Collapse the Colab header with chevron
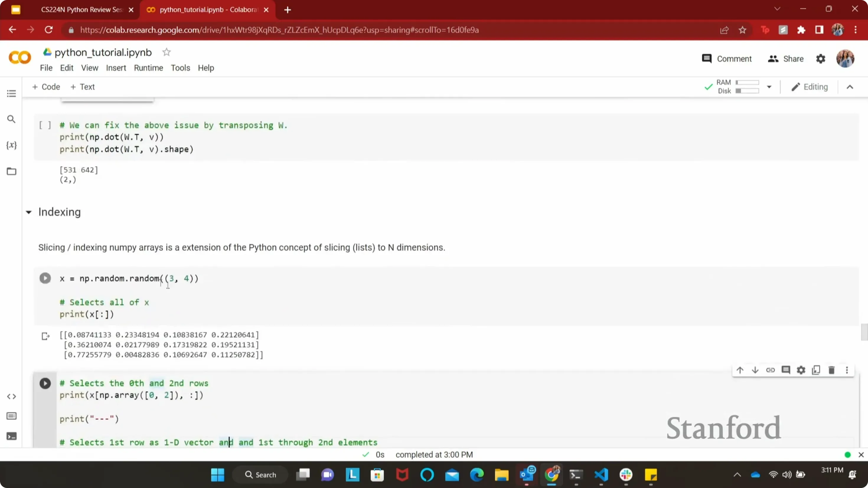The image size is (868, 488). [850, 87]
